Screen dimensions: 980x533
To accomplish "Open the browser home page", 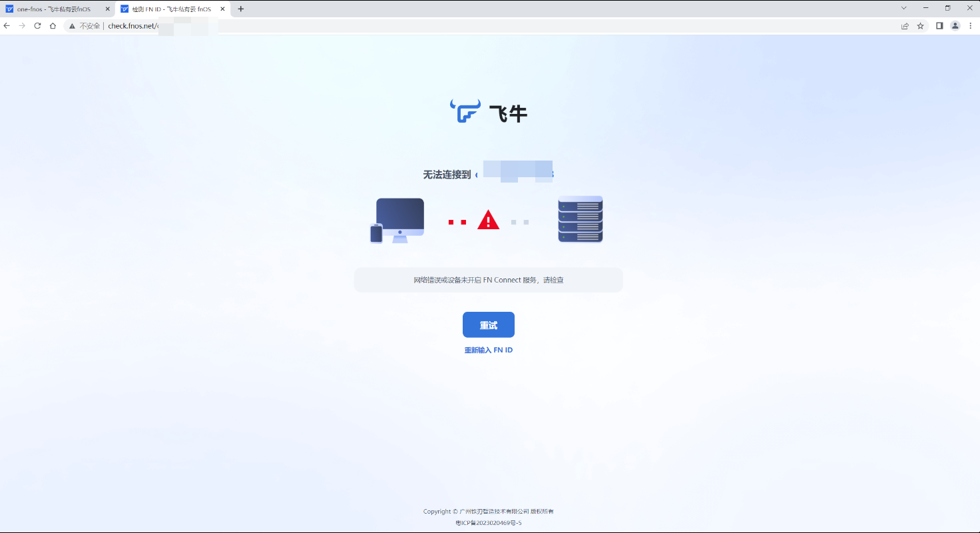I will pos(53,26).
